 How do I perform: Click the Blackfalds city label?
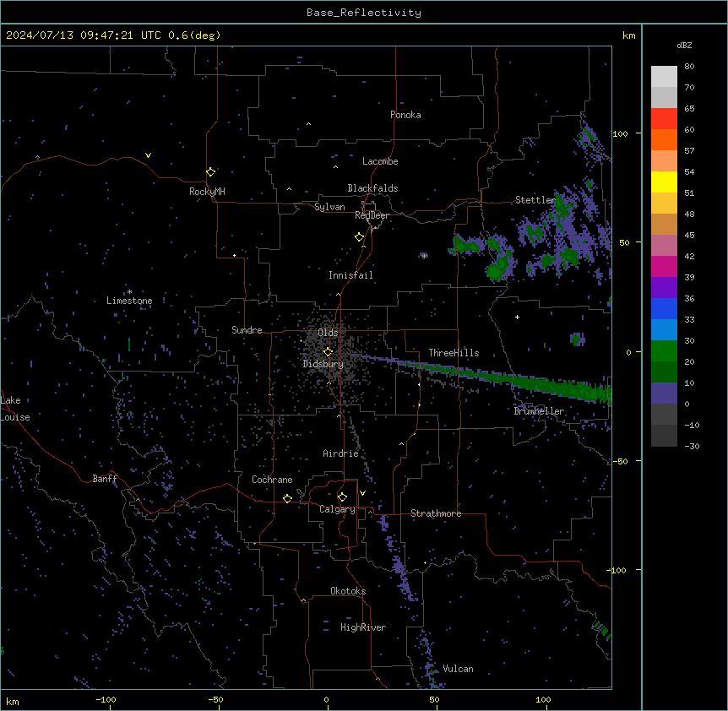tap(372, 188)
